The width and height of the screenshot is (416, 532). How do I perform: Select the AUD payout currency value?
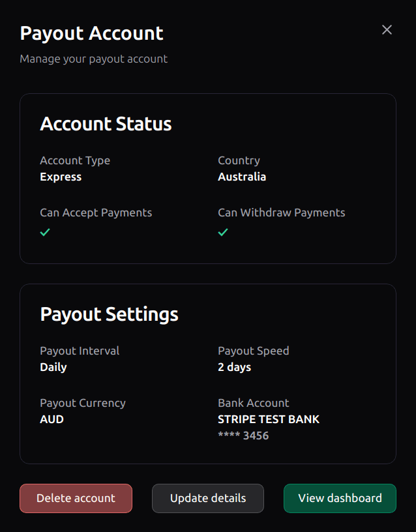pyautogui.click(x=52, y=419)
